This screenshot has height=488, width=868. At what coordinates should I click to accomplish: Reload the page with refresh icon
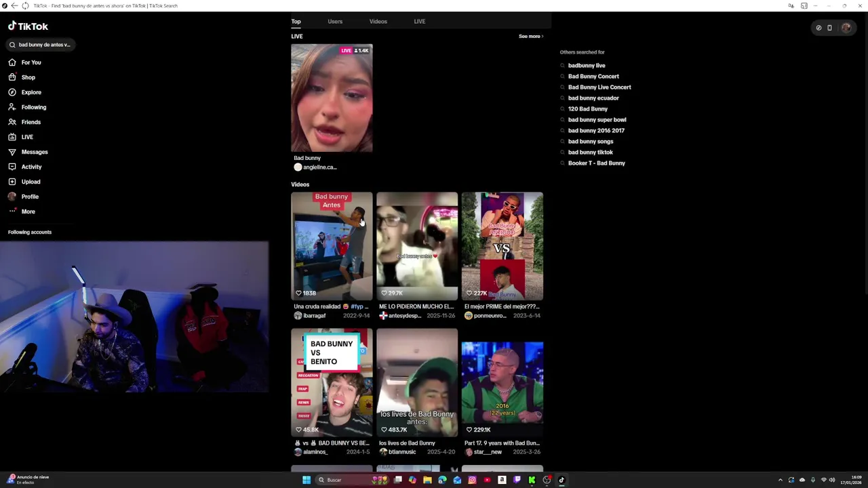point(25,5)
